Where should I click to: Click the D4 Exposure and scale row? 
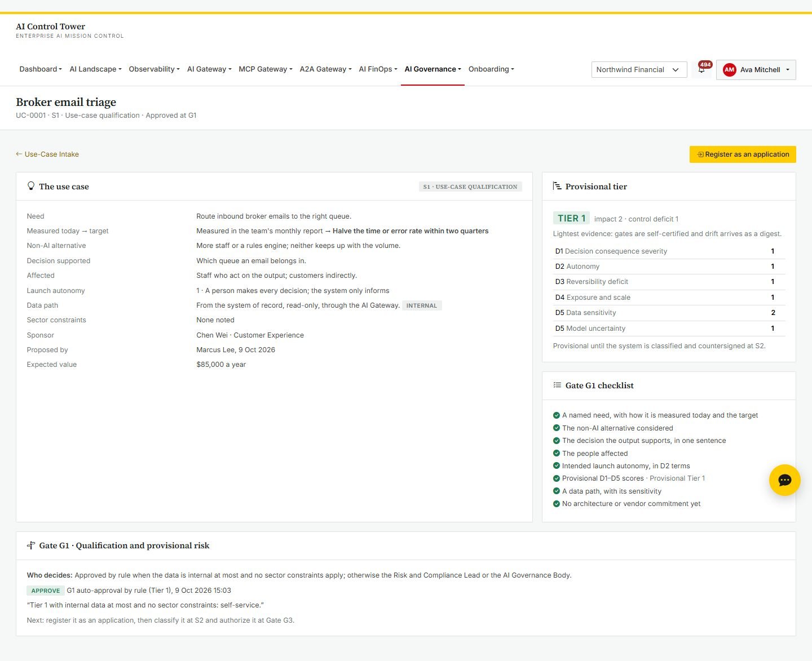(x=669, y=298)
